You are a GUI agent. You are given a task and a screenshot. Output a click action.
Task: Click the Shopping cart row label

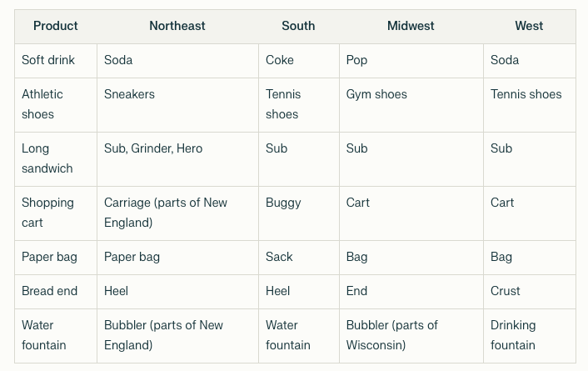pyautogui.click(x=47, y=213)
